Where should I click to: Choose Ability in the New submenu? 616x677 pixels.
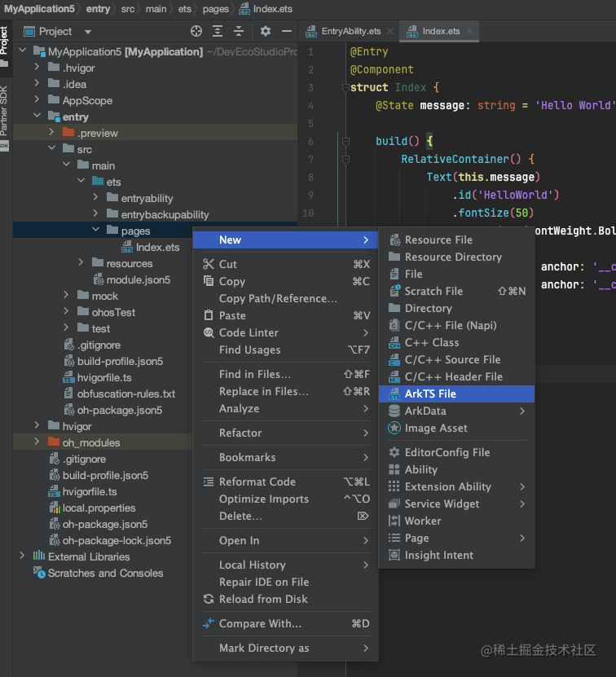point(456,469)
